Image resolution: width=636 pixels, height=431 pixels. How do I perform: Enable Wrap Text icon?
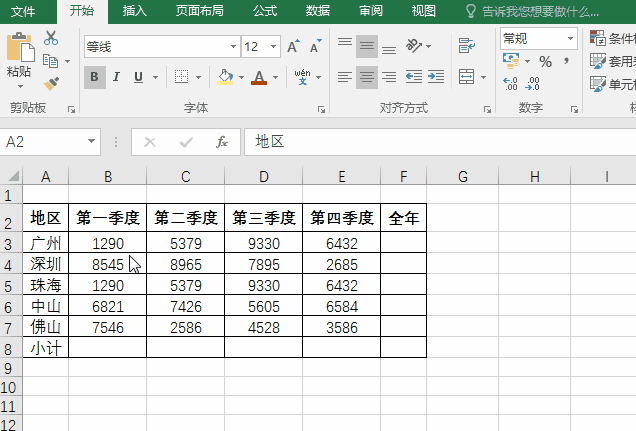pos(466,46)
